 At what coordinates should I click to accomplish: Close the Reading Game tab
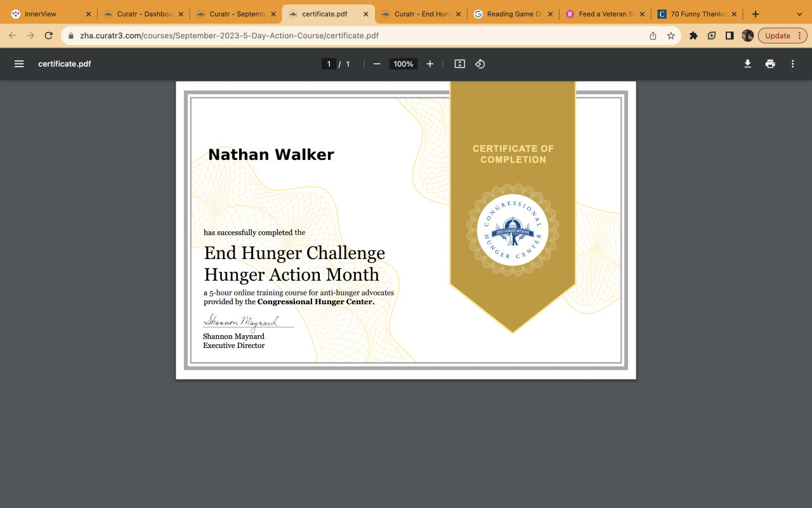(x=550, y=14)
